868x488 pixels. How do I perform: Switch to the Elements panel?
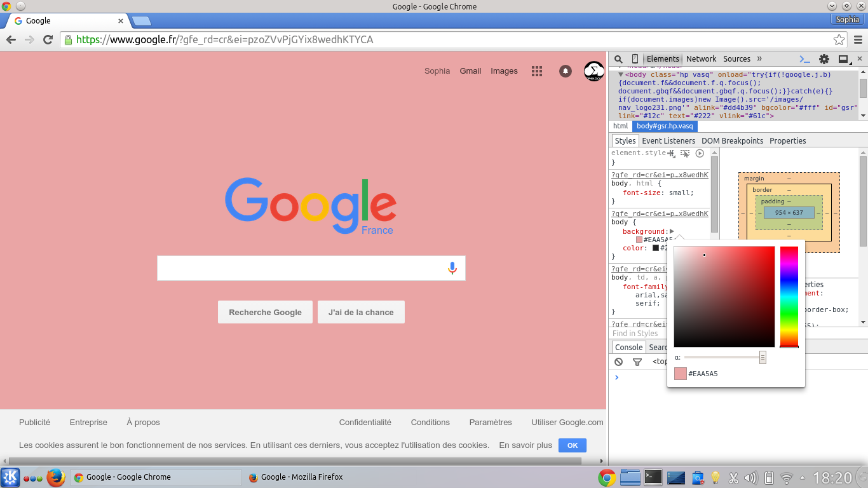(663, 58)
